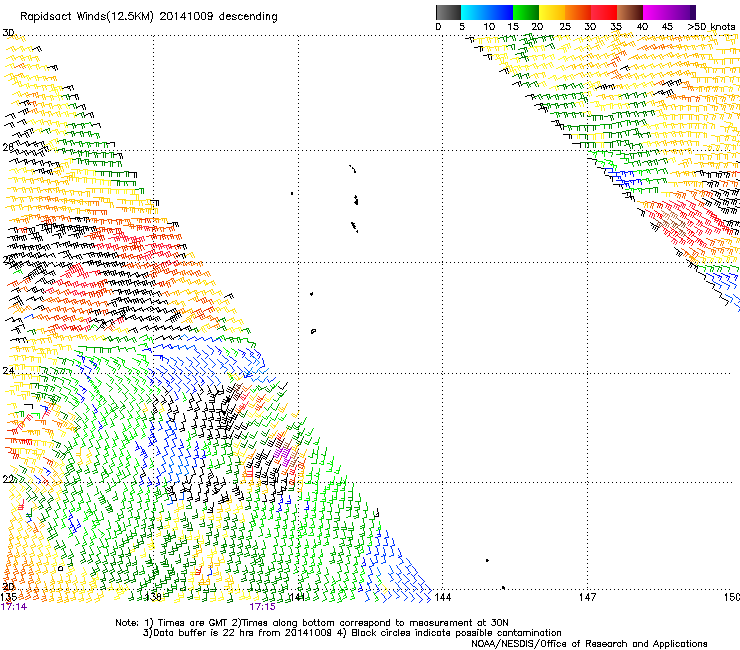
Task: Click 'NOAA/NESDIS/Office of Research and Applications' credit
Action: [589, 644]
